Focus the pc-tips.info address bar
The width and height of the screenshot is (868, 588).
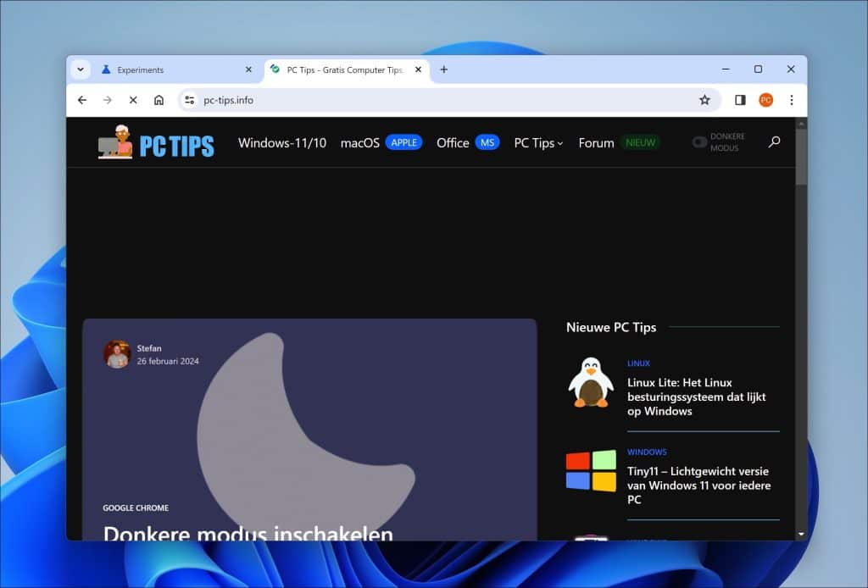click(449, 100)
